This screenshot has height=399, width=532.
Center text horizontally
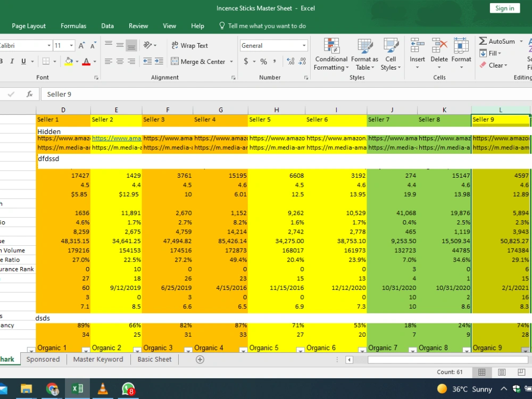[x=120, y=61]
